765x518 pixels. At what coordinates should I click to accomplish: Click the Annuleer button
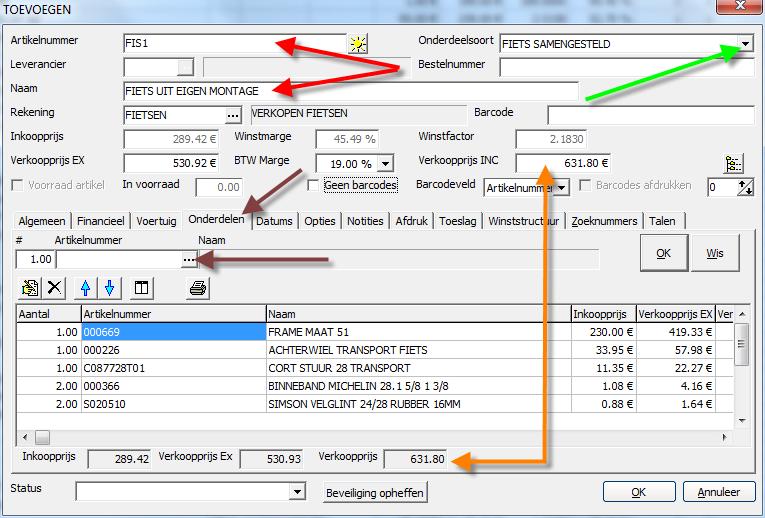tap(718, 492)
